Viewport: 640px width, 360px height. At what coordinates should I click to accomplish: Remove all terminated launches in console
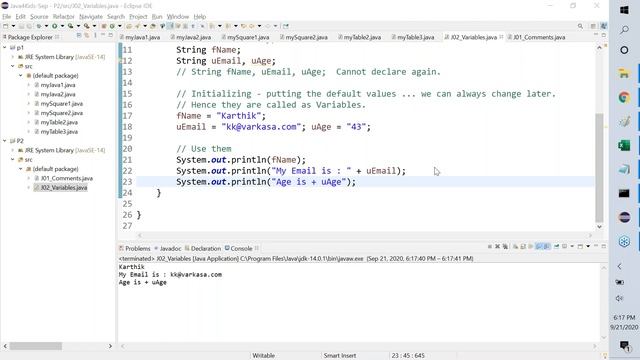(x=505, y=247)
